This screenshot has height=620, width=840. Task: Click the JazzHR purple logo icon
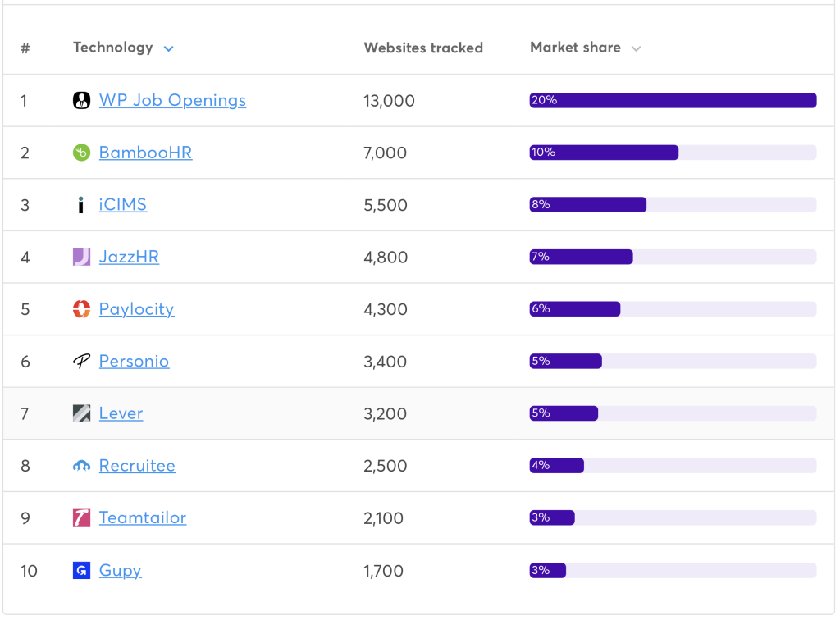[81, 257]
